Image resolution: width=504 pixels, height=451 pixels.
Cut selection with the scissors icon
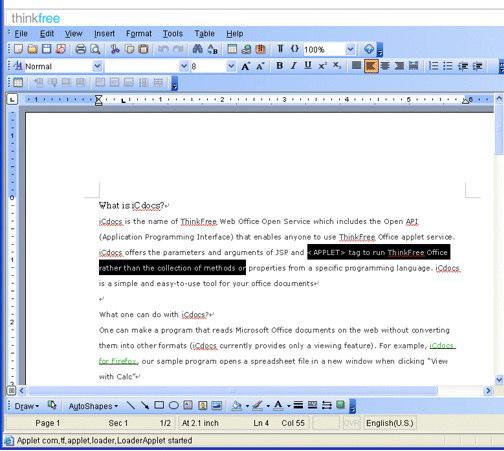(115, 49)
